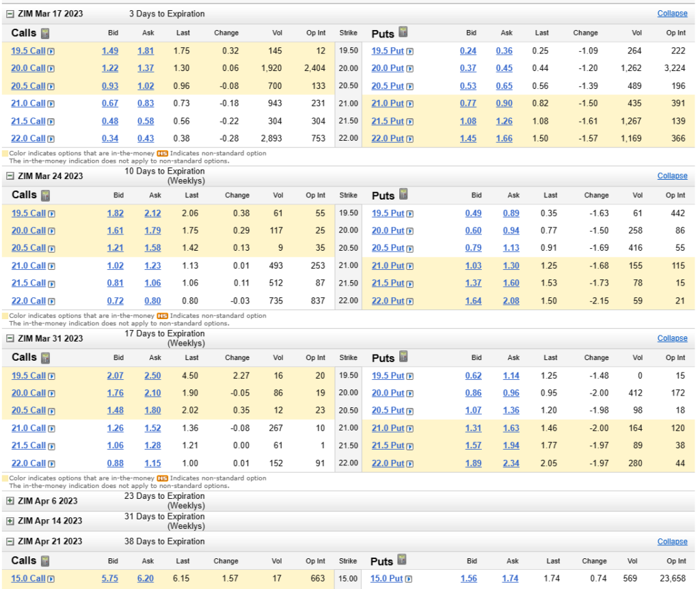The image size is (700, 589).
Task: Open the 21.0 Call link under Mar 17
Action: click(x=28, y=103)
